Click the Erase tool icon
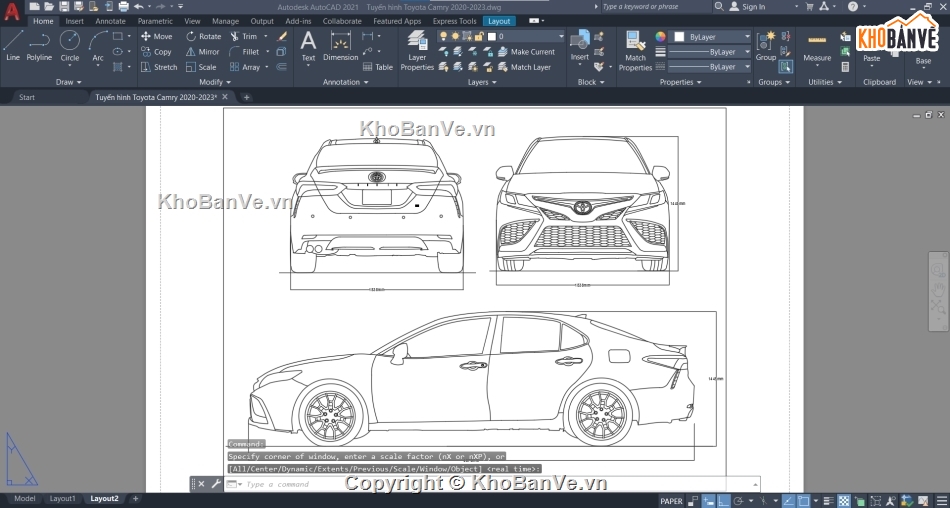 [x=282, y=36]
